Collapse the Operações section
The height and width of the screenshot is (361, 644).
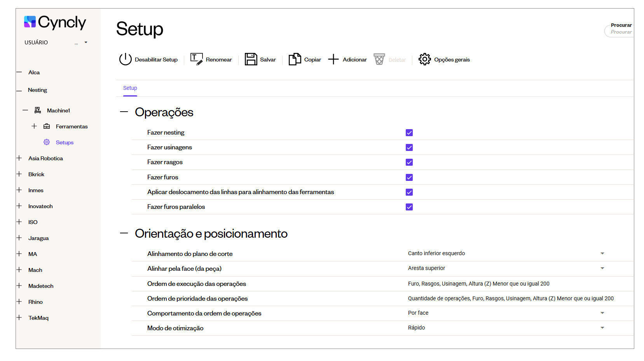point(124,112)
